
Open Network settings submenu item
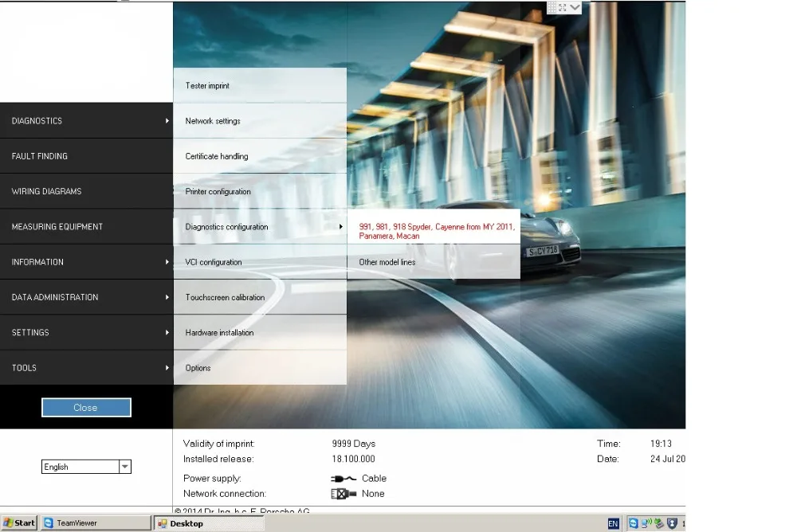click(x=260, y=121)
